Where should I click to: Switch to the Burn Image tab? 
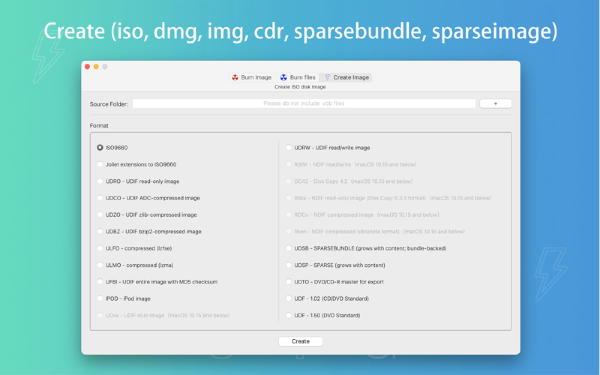251,77
